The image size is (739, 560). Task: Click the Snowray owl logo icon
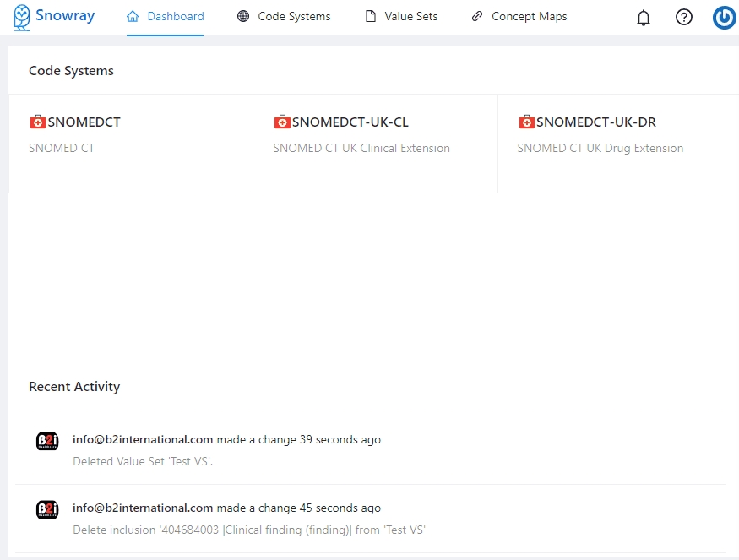pos(22,17)
